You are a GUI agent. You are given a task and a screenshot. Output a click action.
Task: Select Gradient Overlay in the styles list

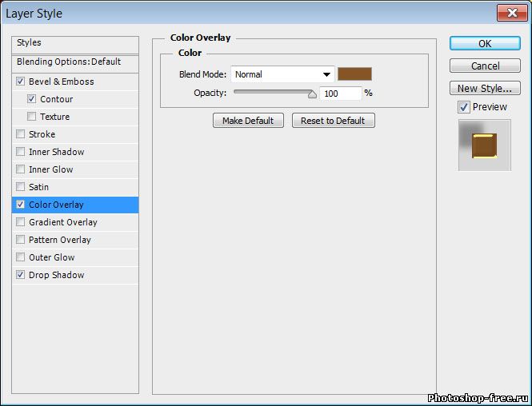click(x=62, y=222)
